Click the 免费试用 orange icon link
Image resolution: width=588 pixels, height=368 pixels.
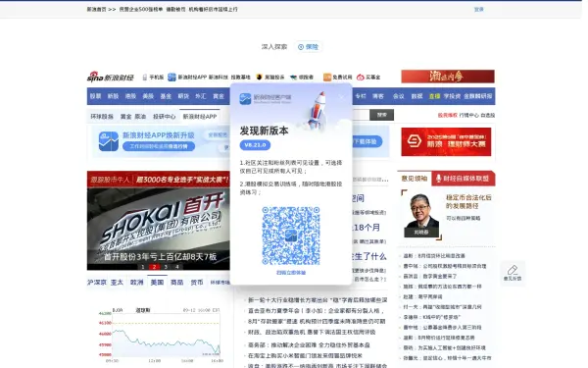tap(327, 77)
